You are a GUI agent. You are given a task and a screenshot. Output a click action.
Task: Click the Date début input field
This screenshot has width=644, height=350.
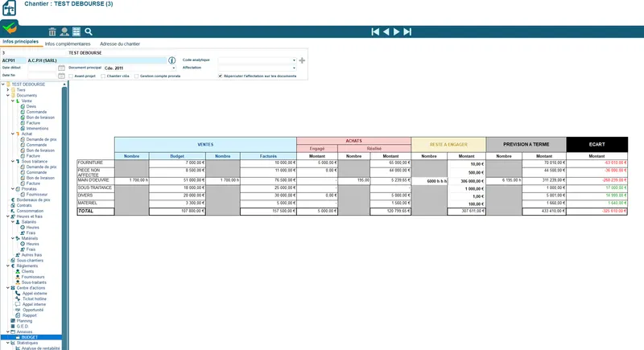[x=42, y=68]
